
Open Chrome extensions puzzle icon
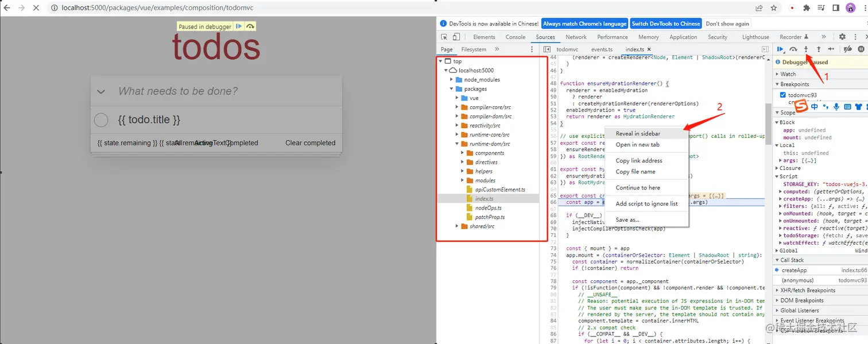click(x=807, y=8)
